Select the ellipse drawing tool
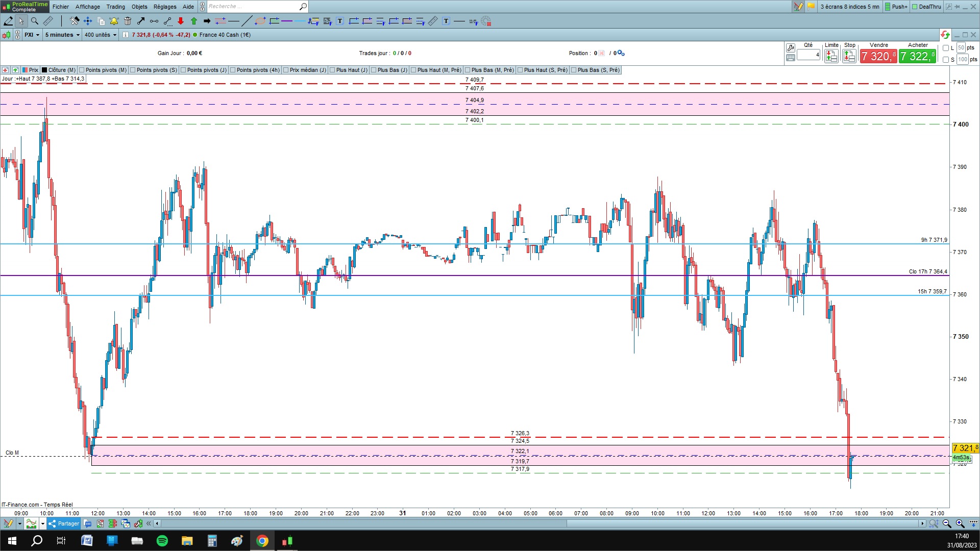Viewport: 980px width, 551px height. [x=260, y=21]
